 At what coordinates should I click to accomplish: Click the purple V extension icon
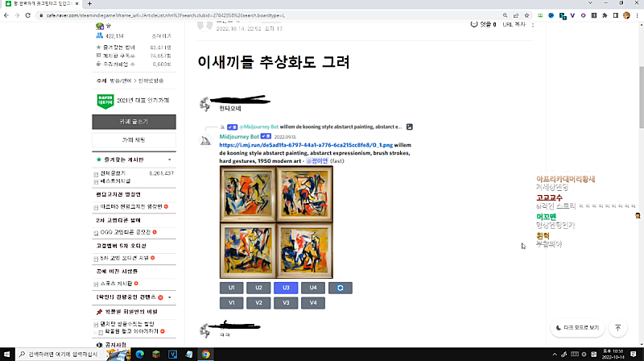[x=572, y=15]
